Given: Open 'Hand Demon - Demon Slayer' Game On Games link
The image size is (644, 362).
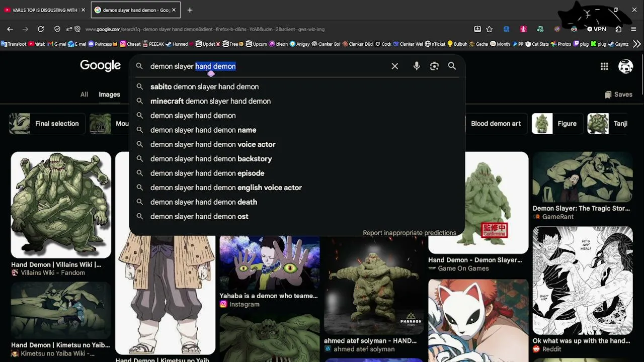Looking at the screenshot, I should 475,260.
